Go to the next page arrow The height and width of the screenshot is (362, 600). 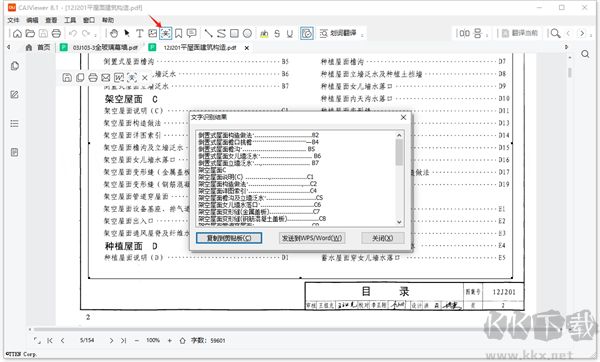(x=111, y=340)
